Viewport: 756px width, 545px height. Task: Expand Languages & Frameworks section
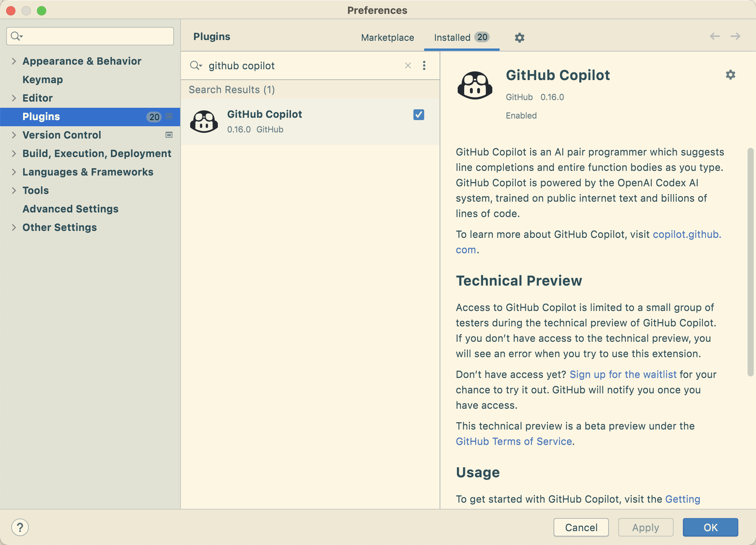click(x=14, y=172)
